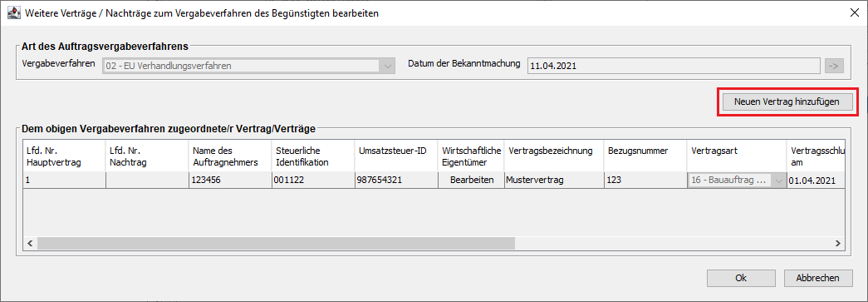The image size is (868, 302).
Task: Click the Wirtschaftliche Eigentümer column header
Action: [x=471, y=156]
